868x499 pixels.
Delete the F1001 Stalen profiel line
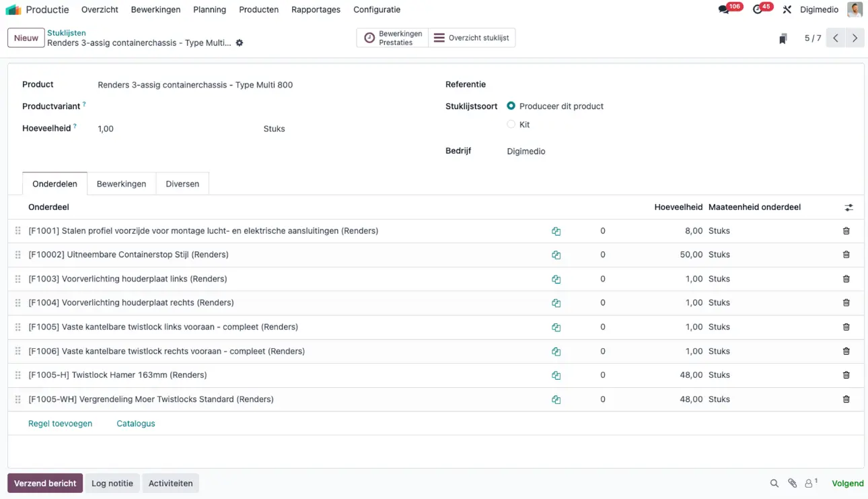pos(846,231)
